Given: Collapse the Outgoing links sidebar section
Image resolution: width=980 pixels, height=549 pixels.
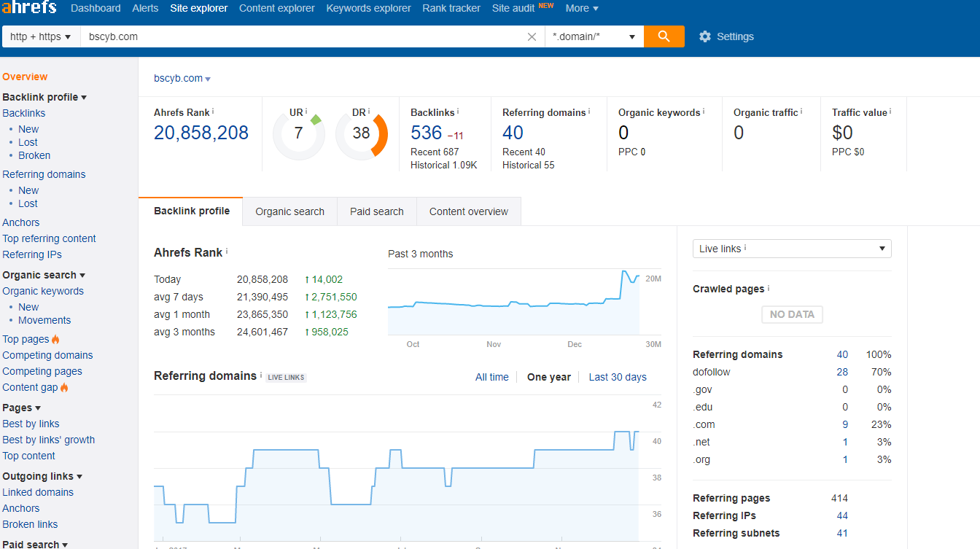Looking at the screenshot, I should click(42, 476).
